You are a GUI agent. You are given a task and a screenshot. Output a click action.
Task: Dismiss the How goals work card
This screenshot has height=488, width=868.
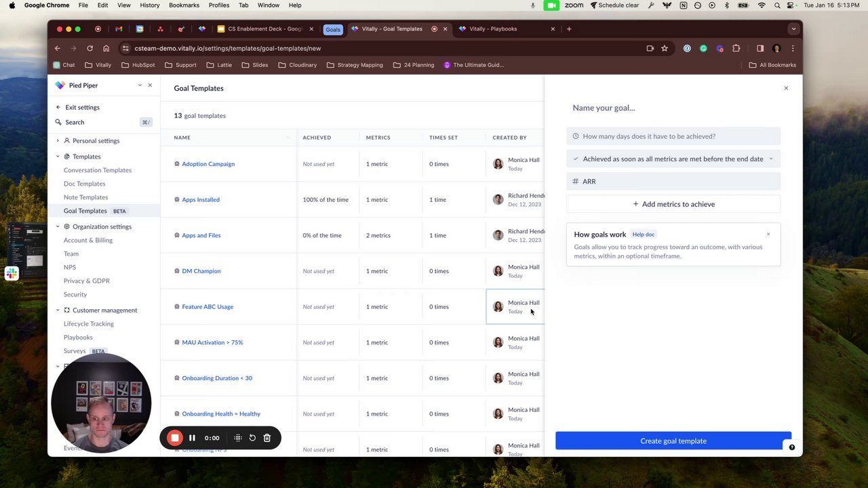(x=768, y=235)
